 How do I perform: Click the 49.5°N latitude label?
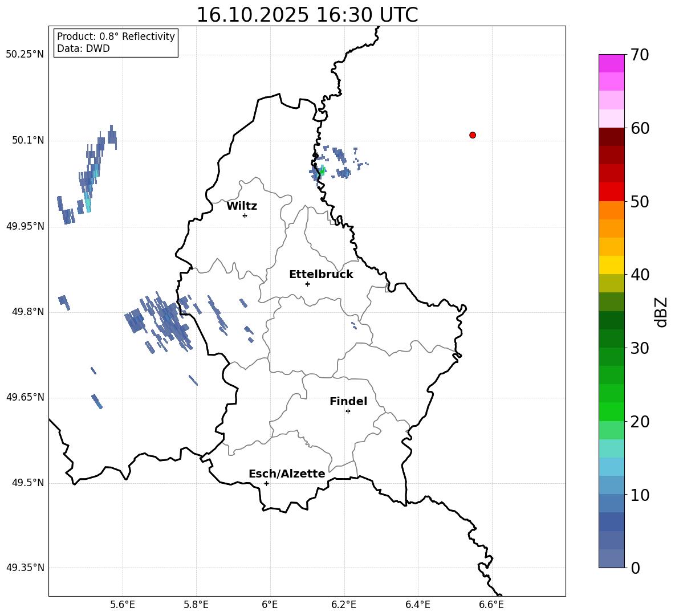coord(28,483)
